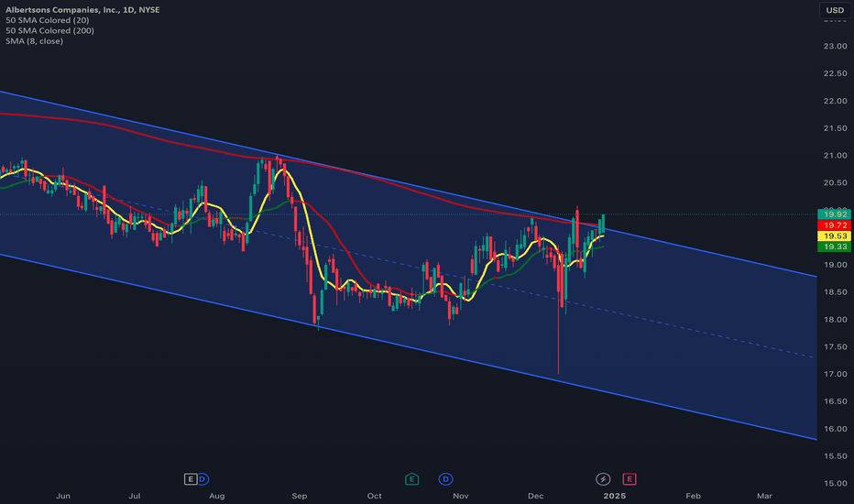854x504 pixels.
Task: Open the pink earnings E marker near 2025
Action: [630, 479]
